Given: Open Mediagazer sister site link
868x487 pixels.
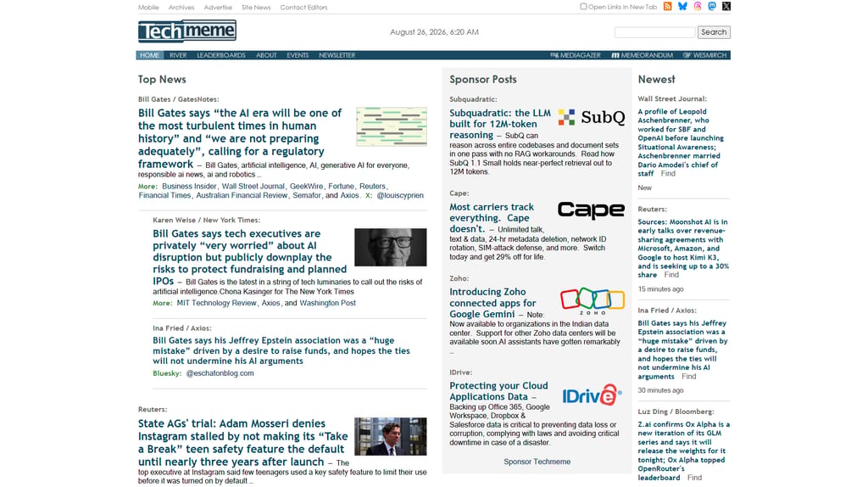Looking at the screenshot, I should [576, 55].
